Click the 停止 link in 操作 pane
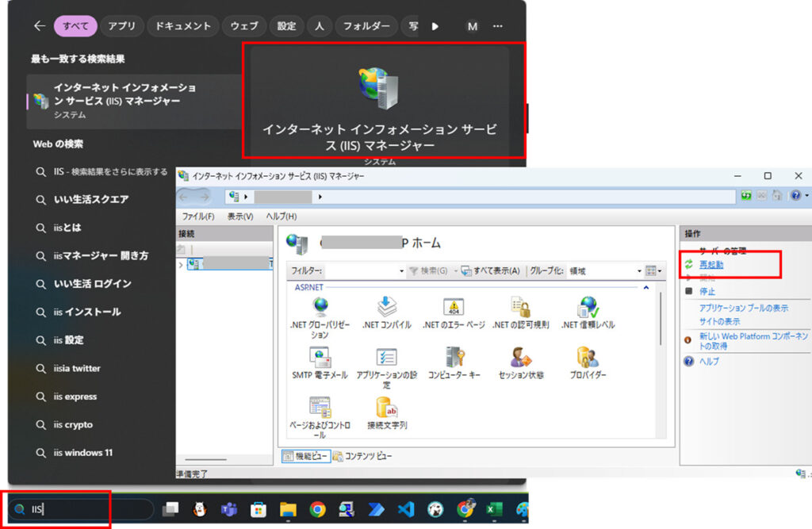The width and height of the screenshot is (812, 529). (707, 291)
